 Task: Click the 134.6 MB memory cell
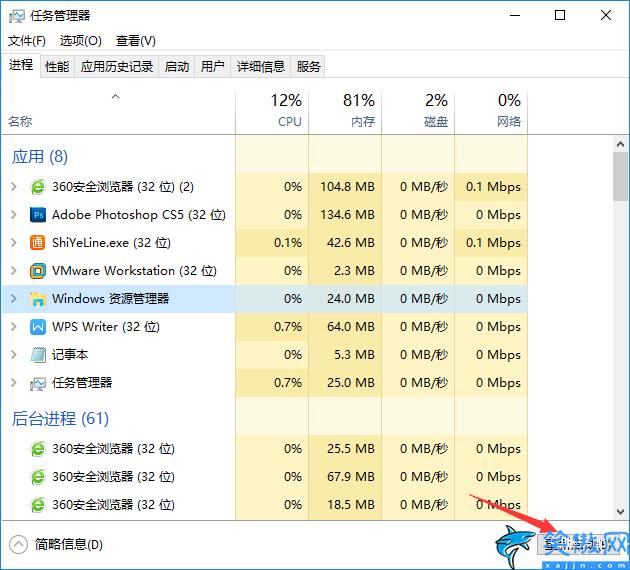click(347, 215)
